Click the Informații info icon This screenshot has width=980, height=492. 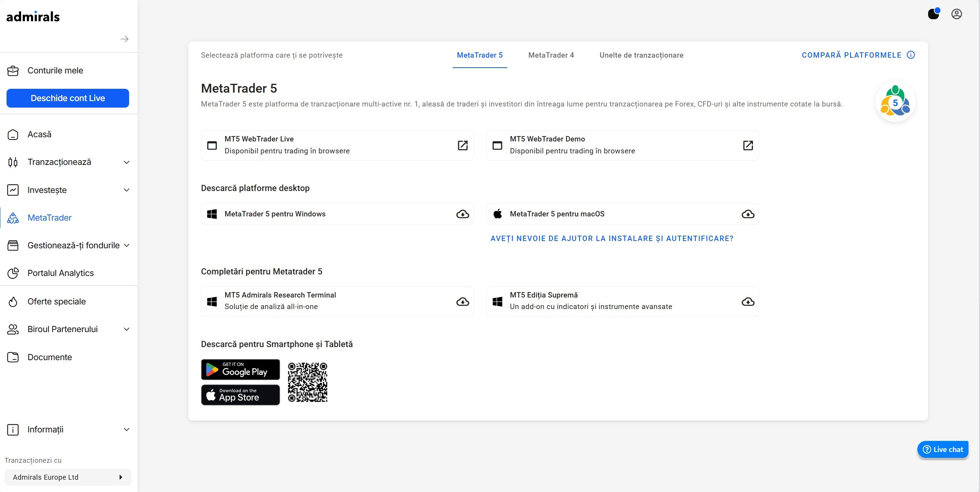coord(13,429)
